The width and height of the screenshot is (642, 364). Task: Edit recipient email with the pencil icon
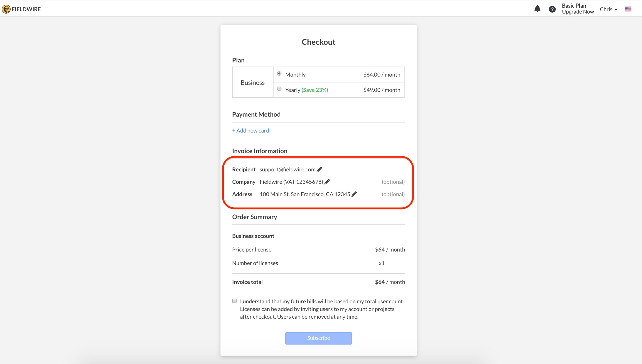(x=319, y=169)
